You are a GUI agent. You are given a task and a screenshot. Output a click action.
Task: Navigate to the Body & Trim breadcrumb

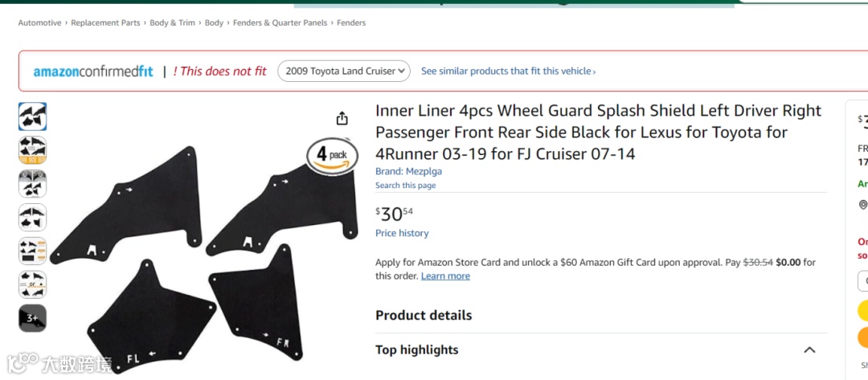[x=172, y=22]
